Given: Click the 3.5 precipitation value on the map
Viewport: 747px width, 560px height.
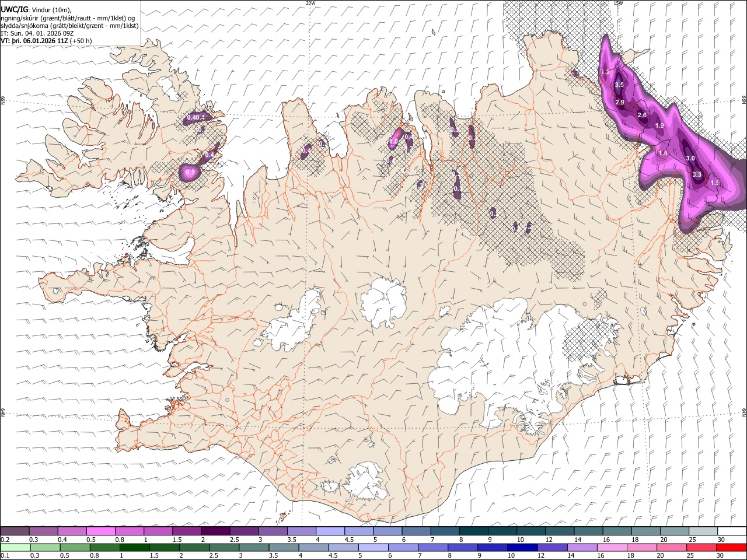Looking at the screenshot, I should 620,85.
